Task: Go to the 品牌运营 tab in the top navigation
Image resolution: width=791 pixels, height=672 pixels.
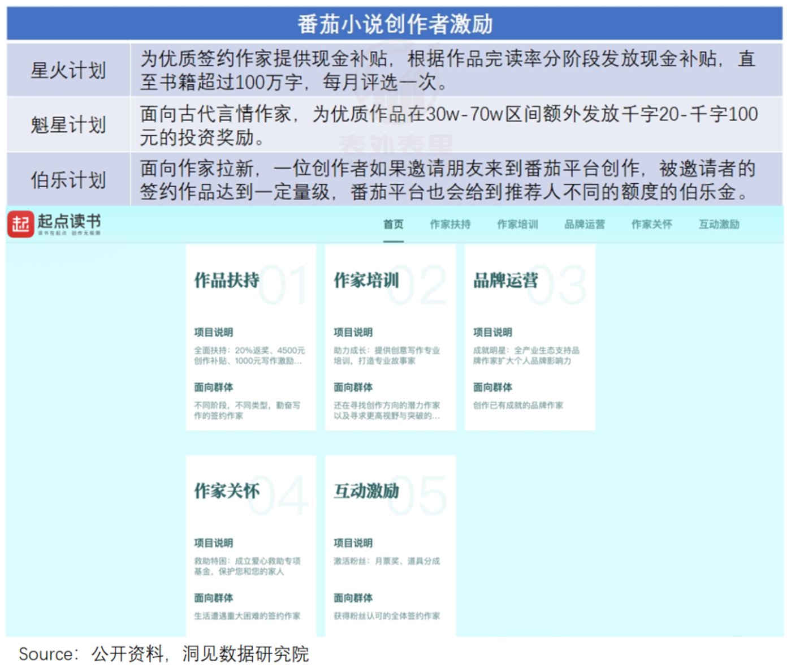Action: 585,225
